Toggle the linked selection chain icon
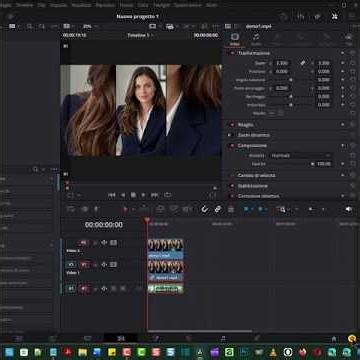Image resolution: width=360 pixels, height=360 pixels. pyautogui.click(x=218, y=209)
